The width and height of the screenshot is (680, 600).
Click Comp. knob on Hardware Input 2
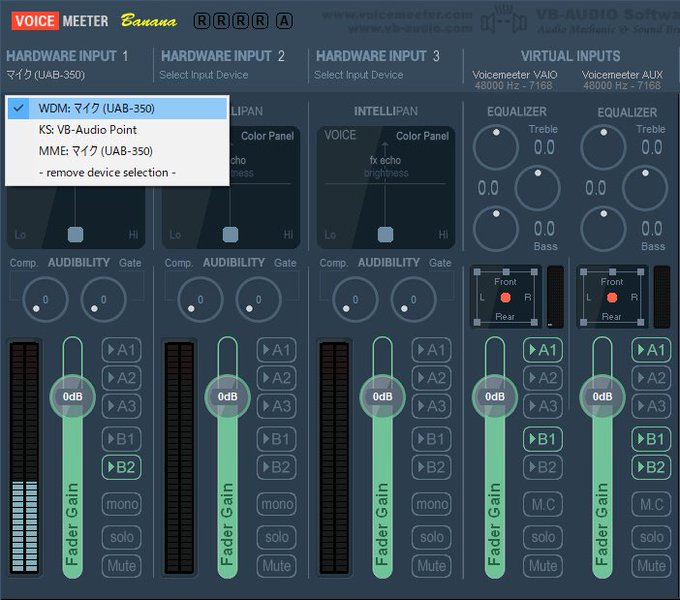200,300
